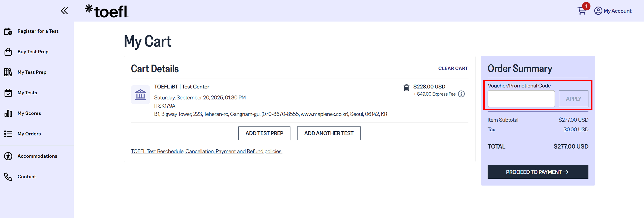Click the ADD ANOTHER TEST button
This screenshot has height=218, width=644.
(x=329, y=133)
